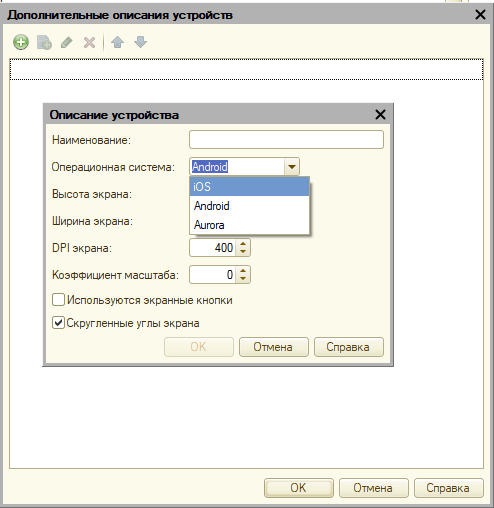This screenshot has width=494, height=508.
Task: Close the Описание устройства dialog
Action: 380,115
